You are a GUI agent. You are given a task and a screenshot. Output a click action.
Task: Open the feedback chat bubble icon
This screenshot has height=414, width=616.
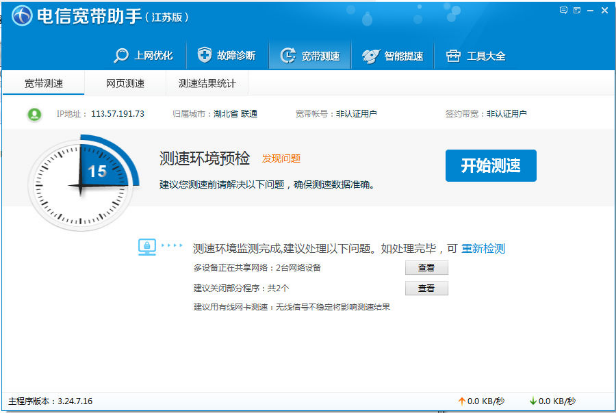[563, 10]
